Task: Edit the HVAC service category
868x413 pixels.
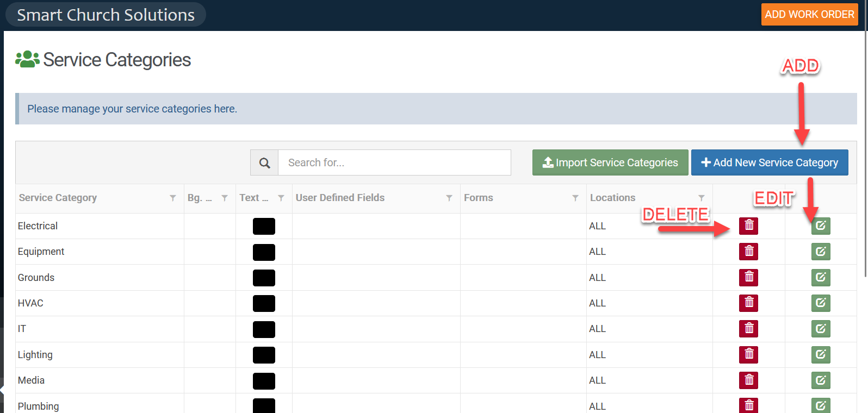Action: point(821,303)
